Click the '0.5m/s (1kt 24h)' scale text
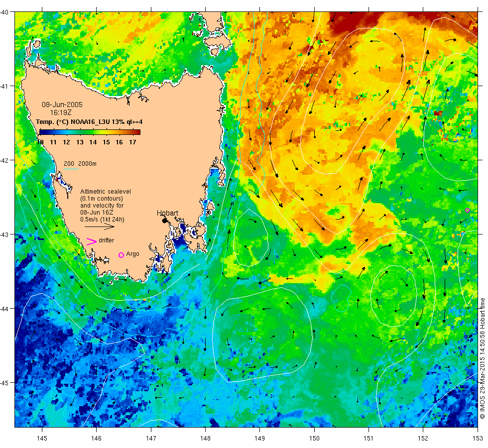The image size is (488, 448). (x=102, y=220)
